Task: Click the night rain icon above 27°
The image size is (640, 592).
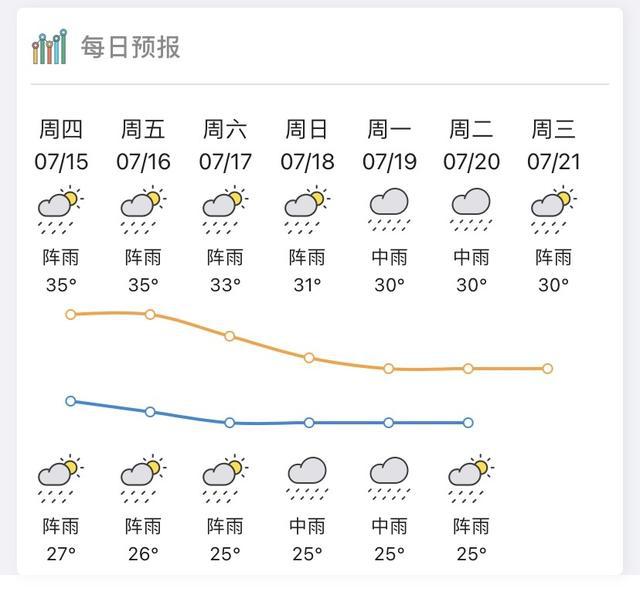Action: 60,478
